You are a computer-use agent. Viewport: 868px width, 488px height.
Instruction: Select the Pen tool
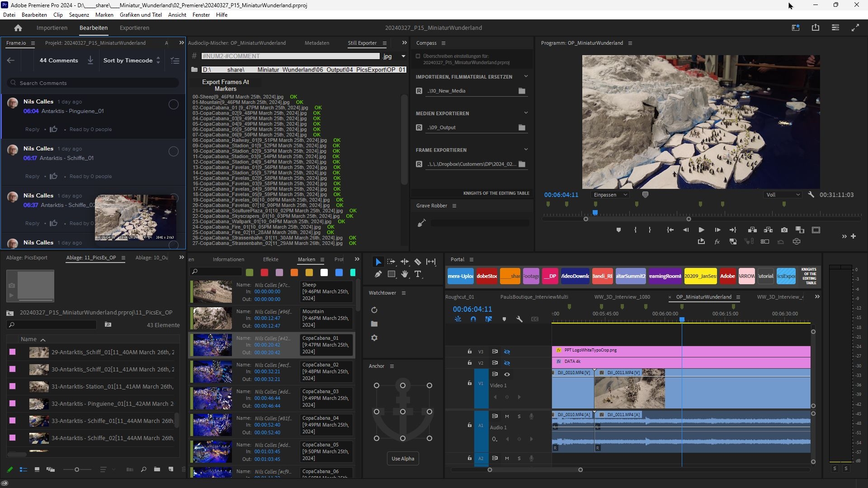click(x=378, y=274)
